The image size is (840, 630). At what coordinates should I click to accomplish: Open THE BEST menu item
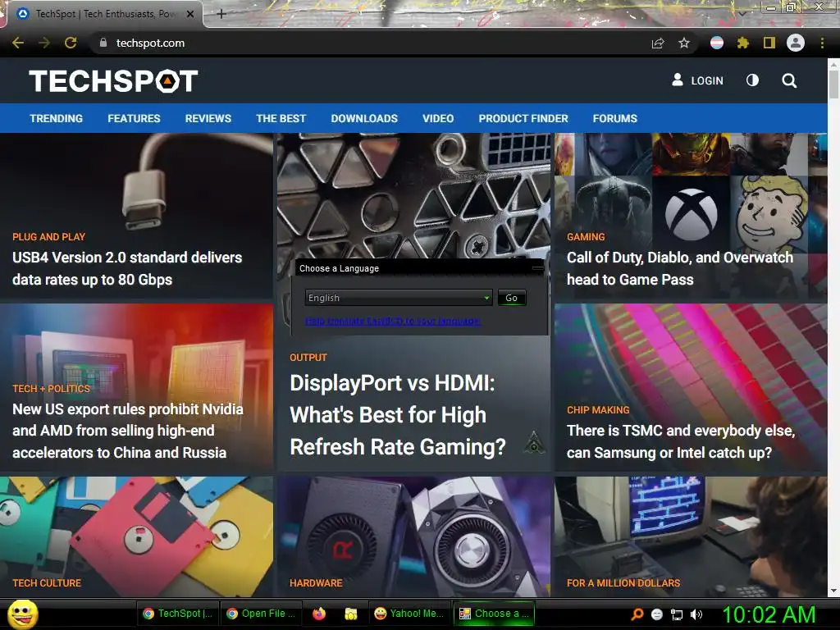tap(281, 118)
